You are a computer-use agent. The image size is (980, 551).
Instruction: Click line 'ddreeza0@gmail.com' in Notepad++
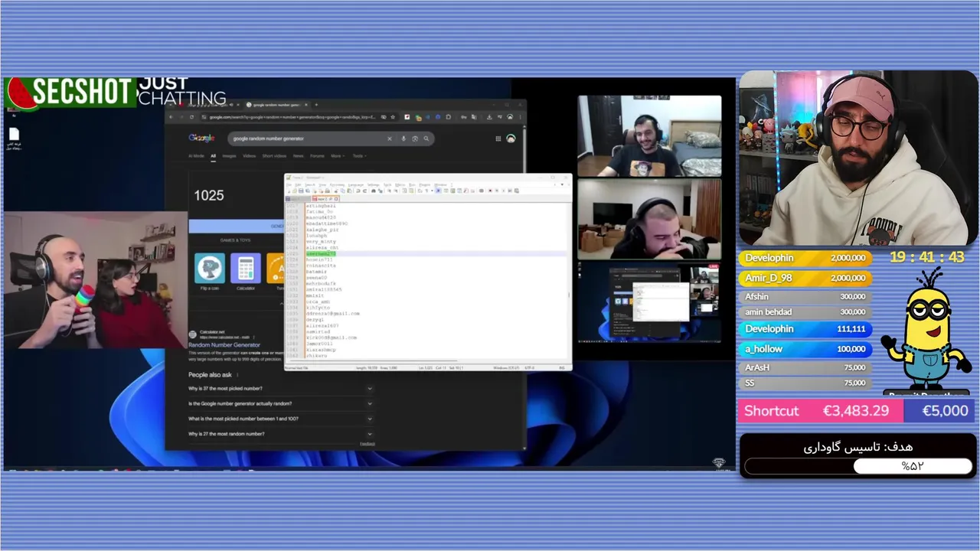click(x=332, y=313)
